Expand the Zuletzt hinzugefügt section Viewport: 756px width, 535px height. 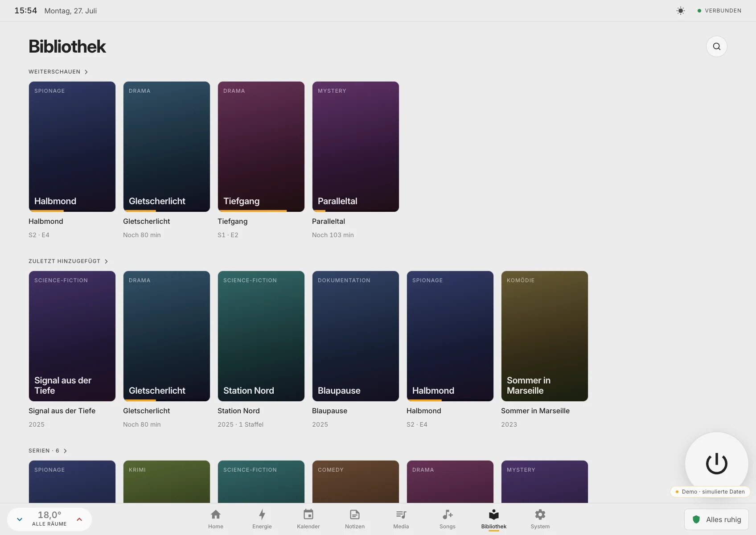[68, 261]
